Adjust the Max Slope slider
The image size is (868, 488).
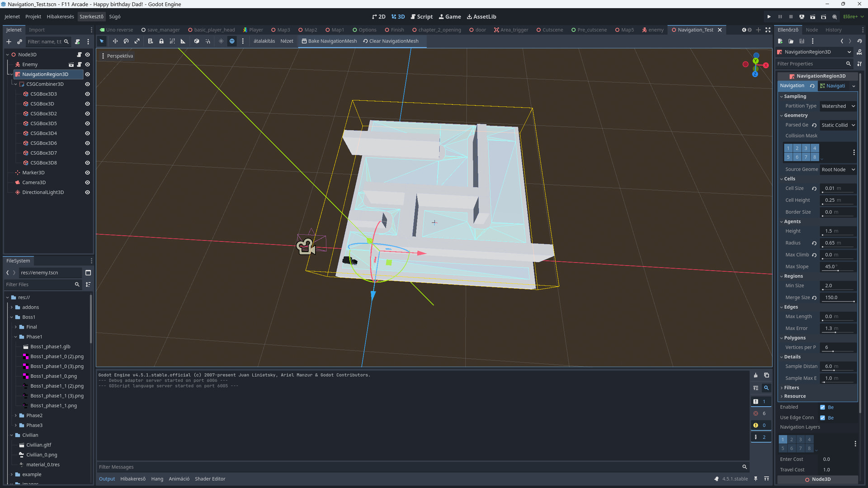[x=838, y=270]
